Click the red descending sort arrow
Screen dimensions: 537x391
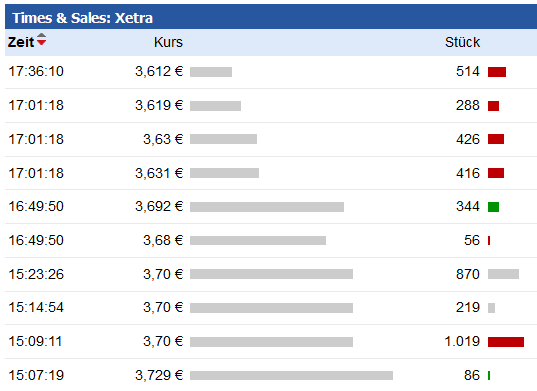point(41,42)
